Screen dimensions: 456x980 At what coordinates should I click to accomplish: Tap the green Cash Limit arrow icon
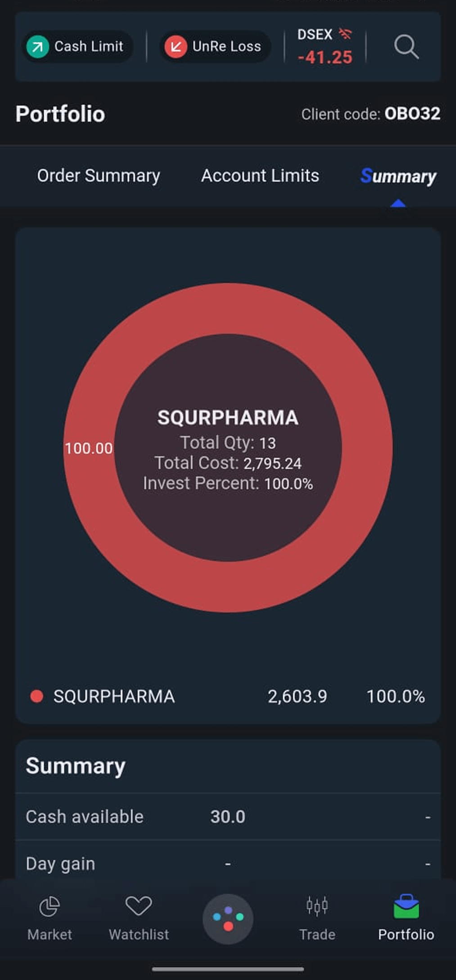(x=38, y=46)
